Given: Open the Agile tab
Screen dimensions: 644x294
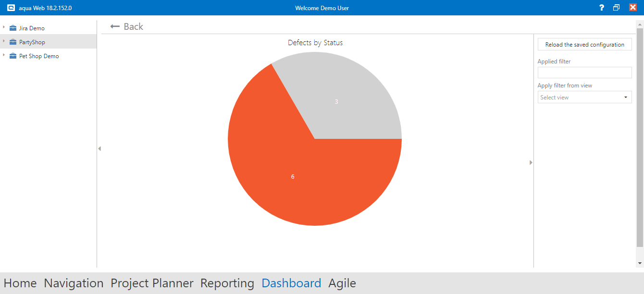Looking at the screenshot, I should pyautogui.click(x=342, y=283).
